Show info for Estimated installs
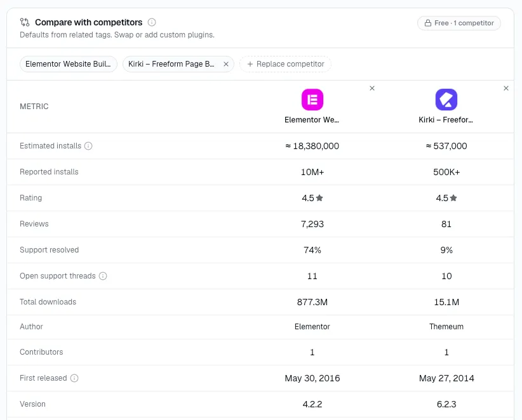Image resolution: width=522 pixels, height=420 pixels. point(88,146)
